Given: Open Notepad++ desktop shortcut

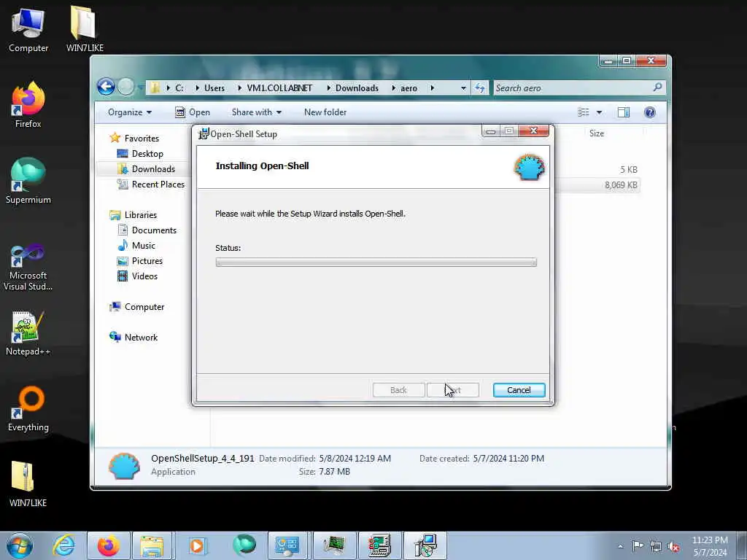Looking at the screenshot, I should point(28,333).
